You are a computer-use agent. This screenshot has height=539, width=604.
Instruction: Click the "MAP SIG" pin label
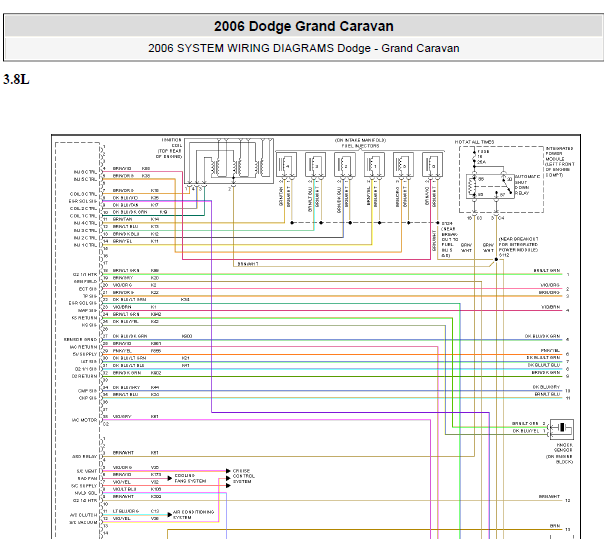point(87,311)
